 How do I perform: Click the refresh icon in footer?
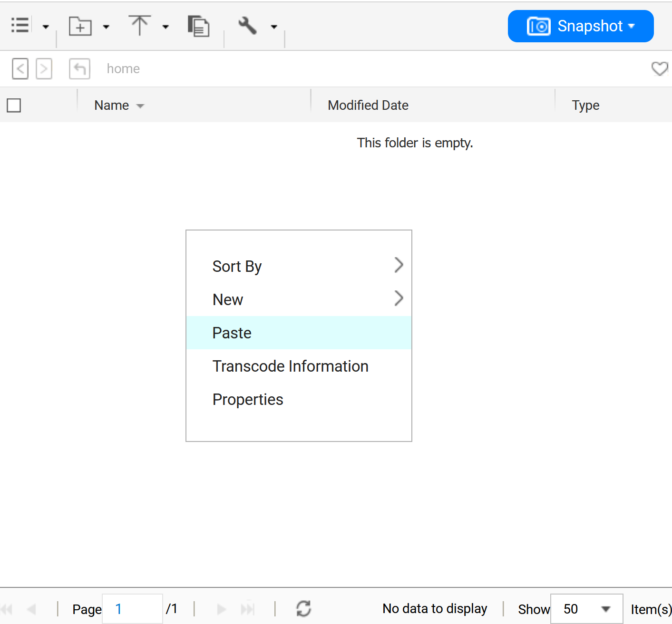tap(303, 608)
